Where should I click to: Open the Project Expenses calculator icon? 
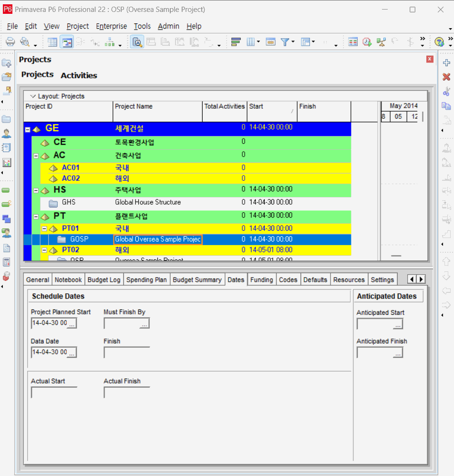(6, 262)
